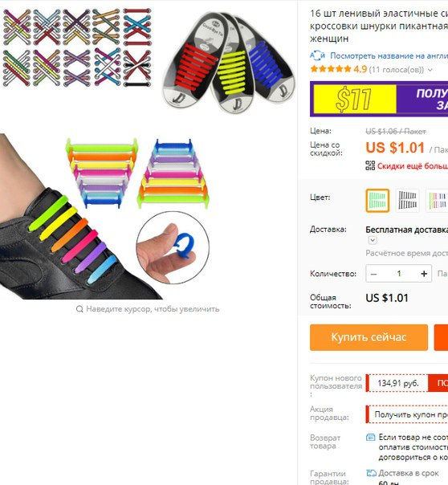The width and height of the screenshot is (448, 485).
Task: Expand the rating votes dropdown arrow
Action: point(430,70)
